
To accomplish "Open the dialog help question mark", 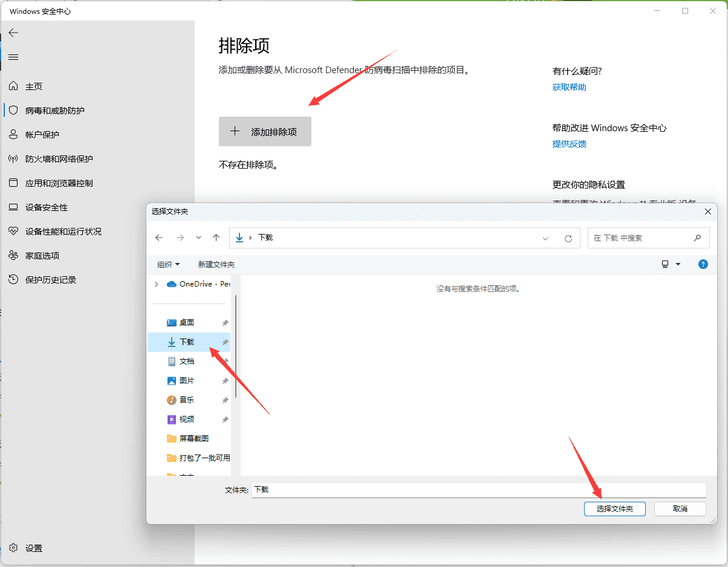I will (703, 264).
